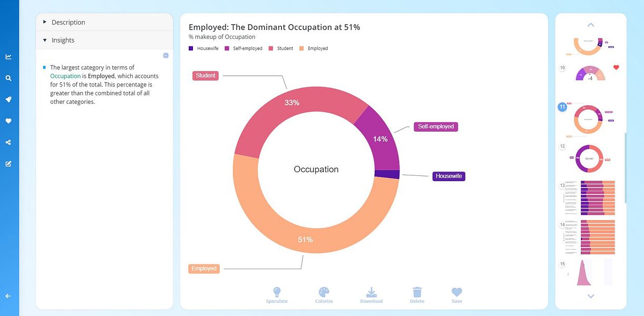Collapse the Insights section

click(x=62, y=39)
